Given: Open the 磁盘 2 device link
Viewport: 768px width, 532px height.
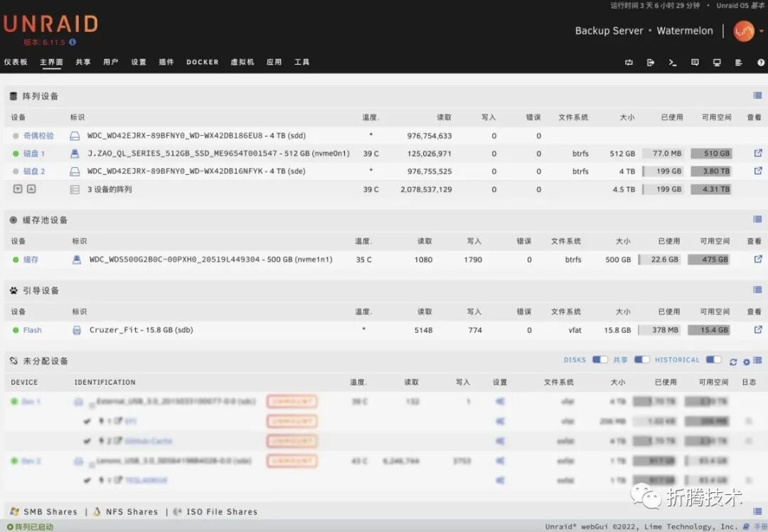Looking at the screenshot, I should tap(34, 171).
